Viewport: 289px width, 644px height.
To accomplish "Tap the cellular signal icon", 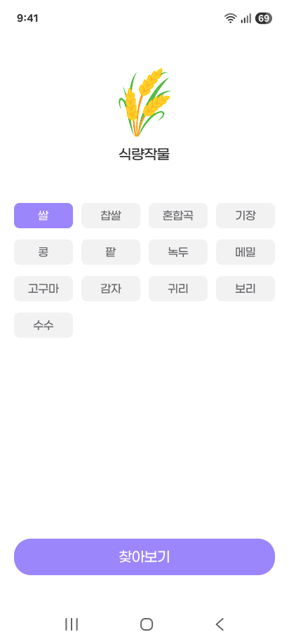I will [x=246, y=18].
